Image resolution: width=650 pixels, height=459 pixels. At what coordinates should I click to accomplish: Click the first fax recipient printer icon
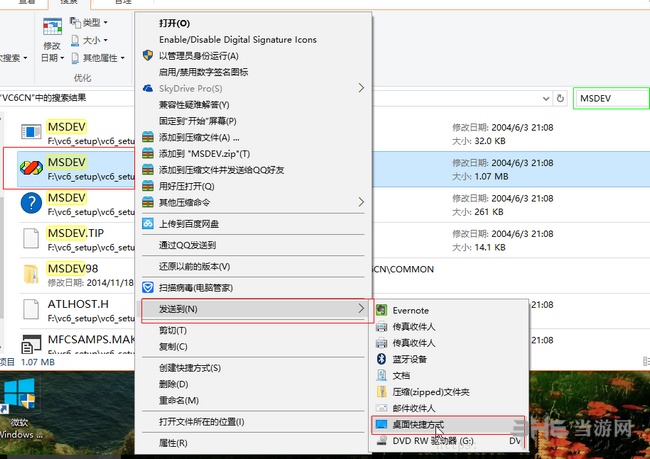click(x=381, y=327)
